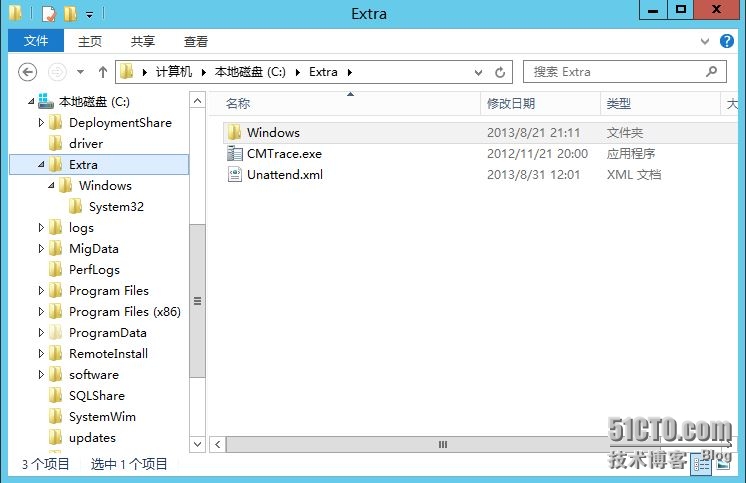Select System32 folder in the tree
This screenshot has width=746, height=483.
(116, 207)
